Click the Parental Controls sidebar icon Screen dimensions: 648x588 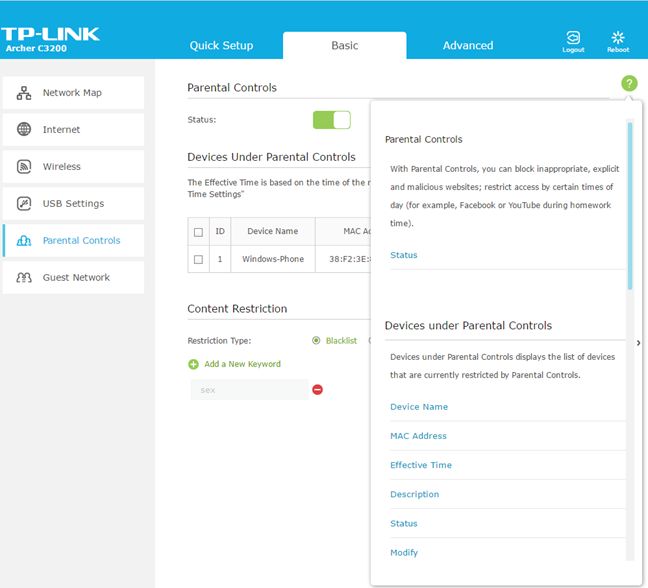pyautogui.click(x=24, y=240)
